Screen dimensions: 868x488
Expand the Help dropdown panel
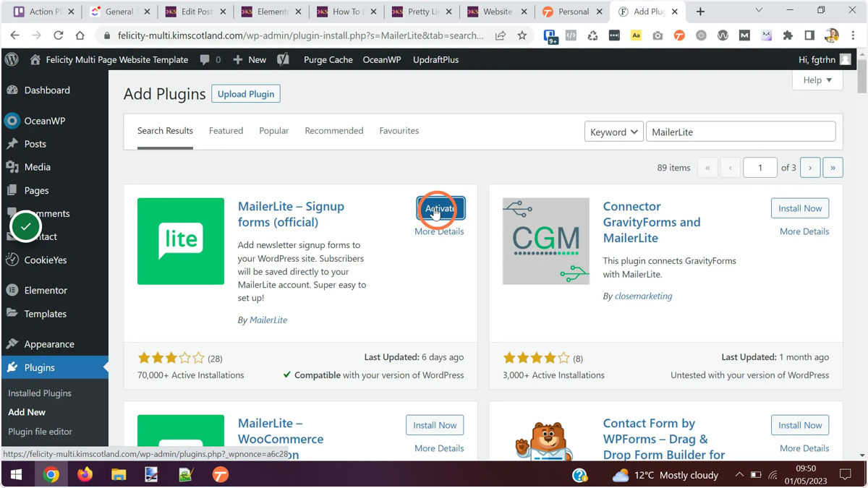817,80
